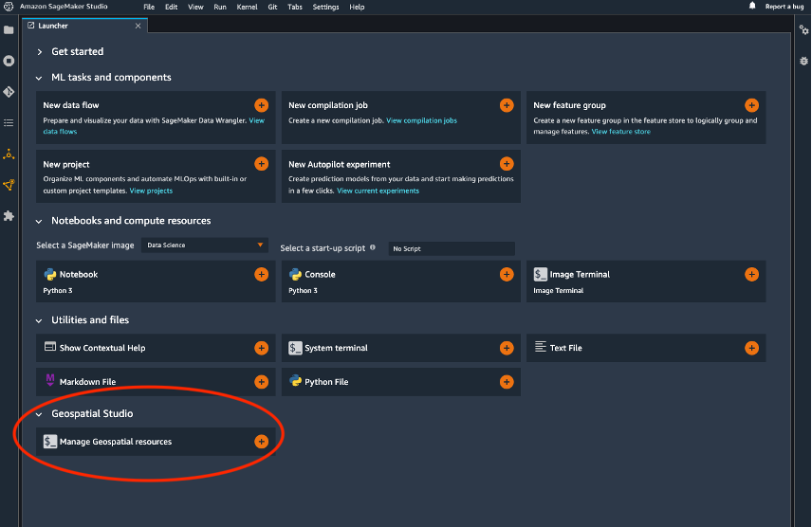Close the Launcher tab

(138, 26)
